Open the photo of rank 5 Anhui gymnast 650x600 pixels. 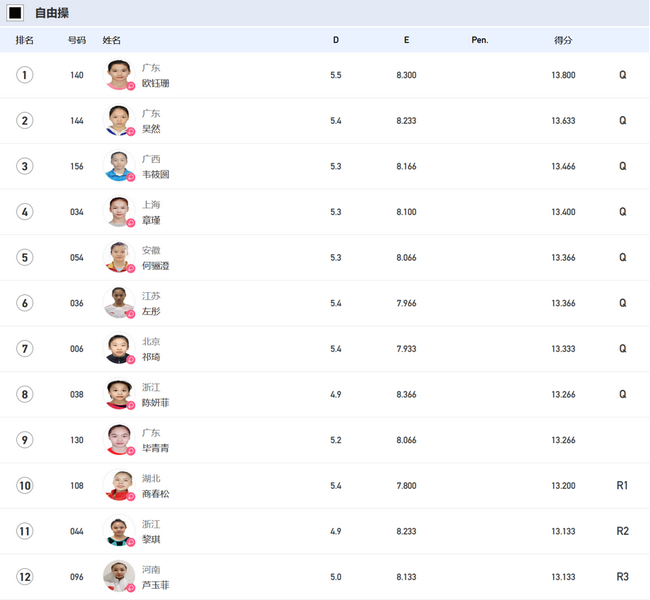pyautogui.click(x=119, y=257)
